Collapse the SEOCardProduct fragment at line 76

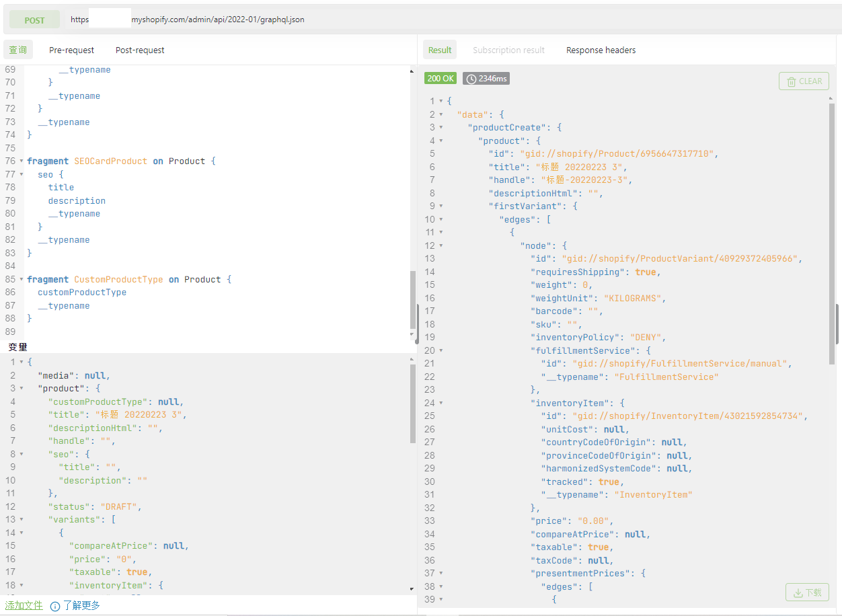point(21,161)
